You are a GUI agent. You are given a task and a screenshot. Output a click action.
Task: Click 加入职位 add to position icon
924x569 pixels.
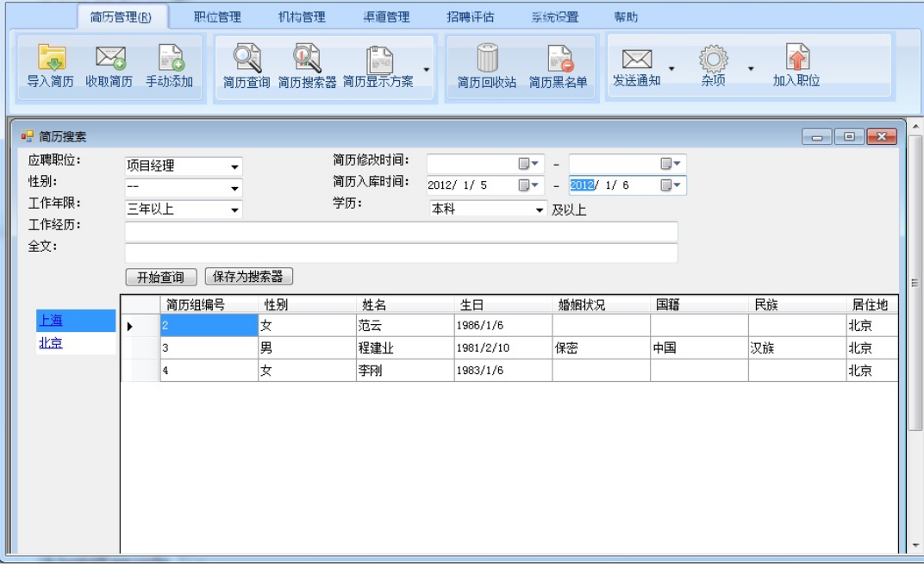click(x=797, y=57)
